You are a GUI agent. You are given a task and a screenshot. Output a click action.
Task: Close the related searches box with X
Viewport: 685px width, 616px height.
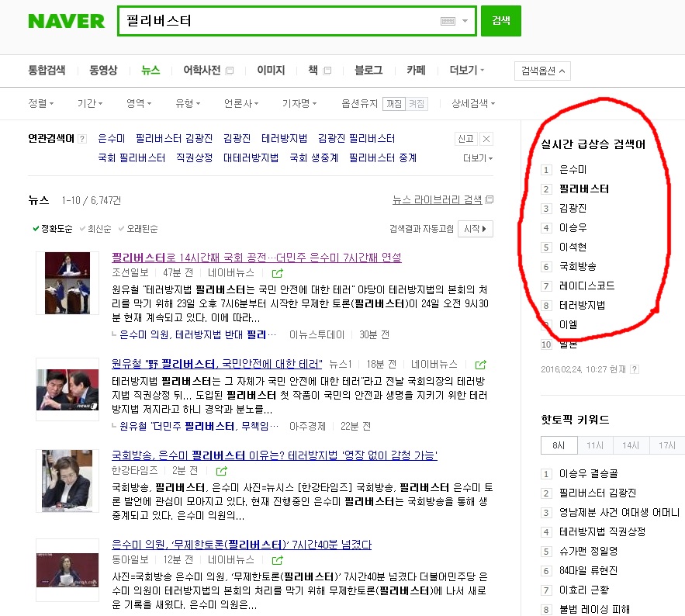coord(486,139)
